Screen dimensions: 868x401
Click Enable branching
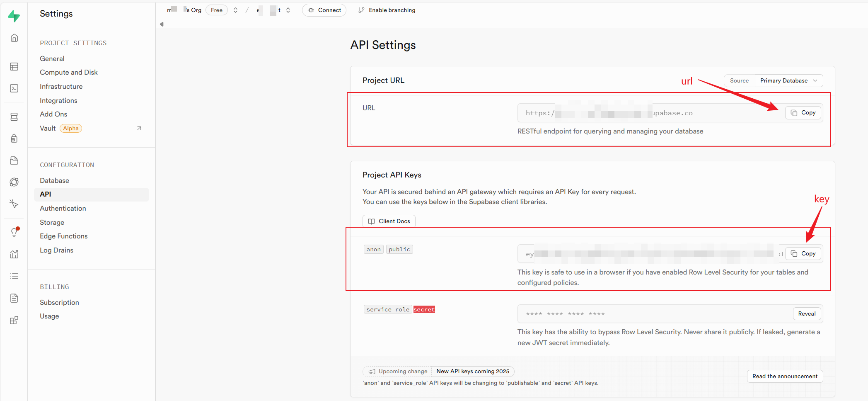click(387, 10)
